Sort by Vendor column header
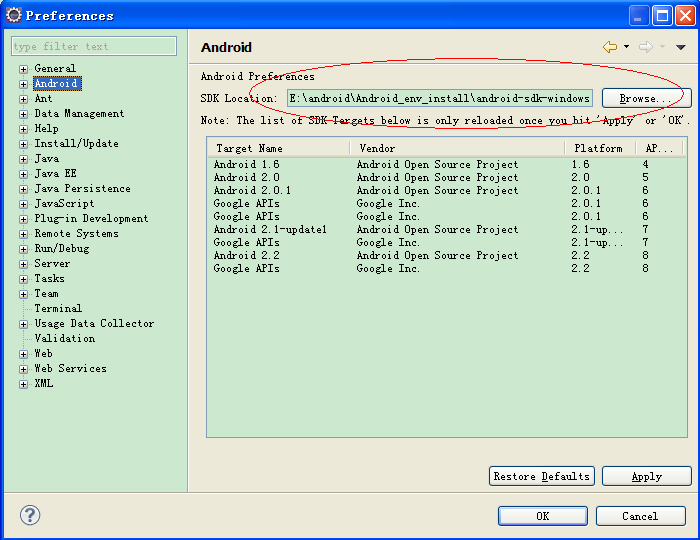 [457, 148]
